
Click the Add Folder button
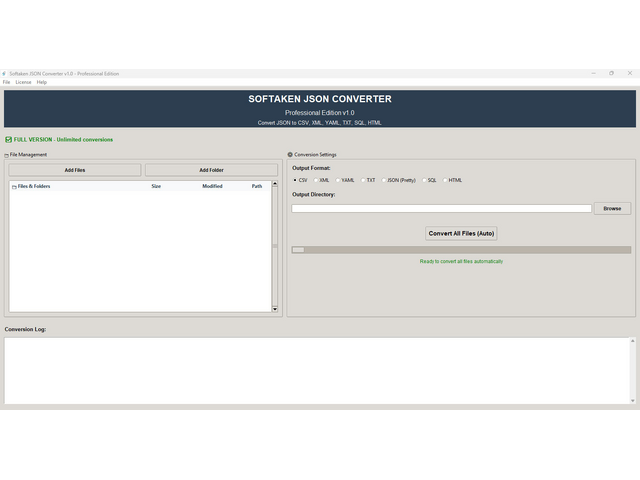211,170
